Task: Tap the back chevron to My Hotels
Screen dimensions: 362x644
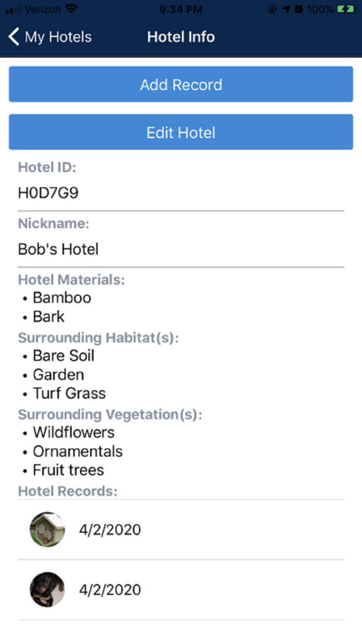Action: point(12,37)
